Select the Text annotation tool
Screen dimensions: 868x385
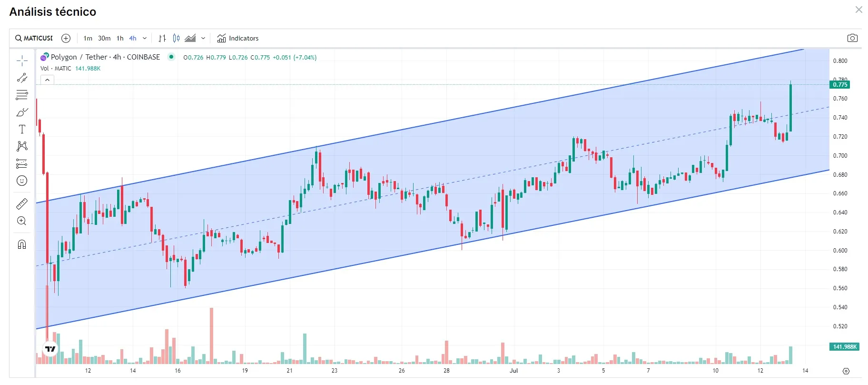(22, 129)
